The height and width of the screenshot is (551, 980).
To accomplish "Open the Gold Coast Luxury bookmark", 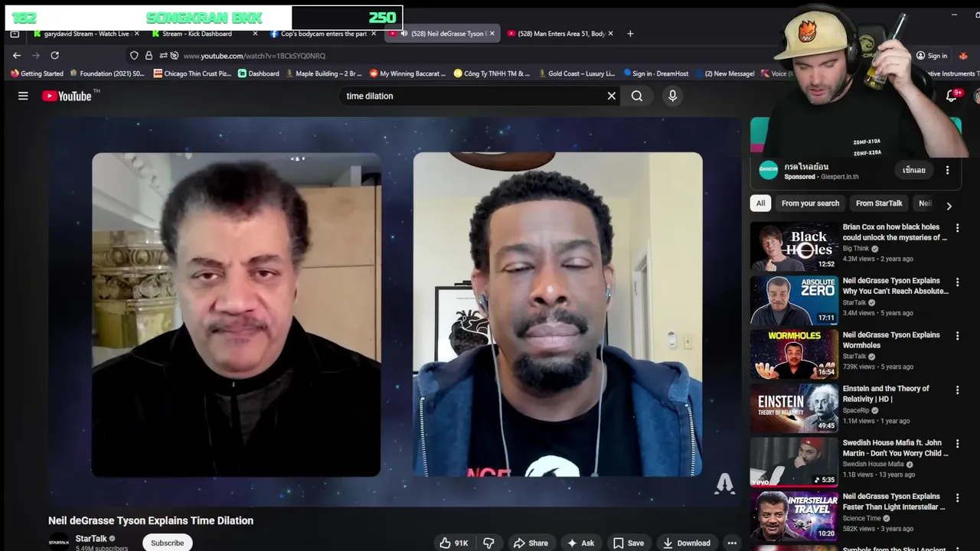I will (x=576, y=73).
